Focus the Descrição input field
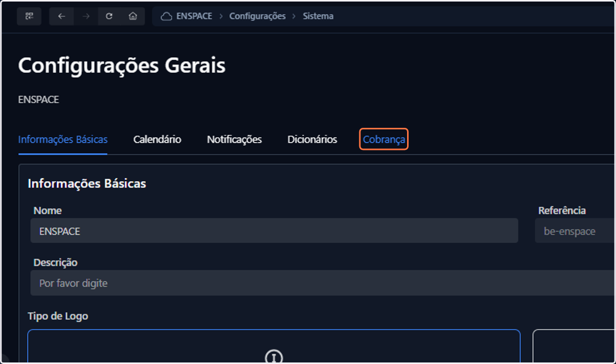The height and width of the screenshot is (364, 616). coord(323,283)
